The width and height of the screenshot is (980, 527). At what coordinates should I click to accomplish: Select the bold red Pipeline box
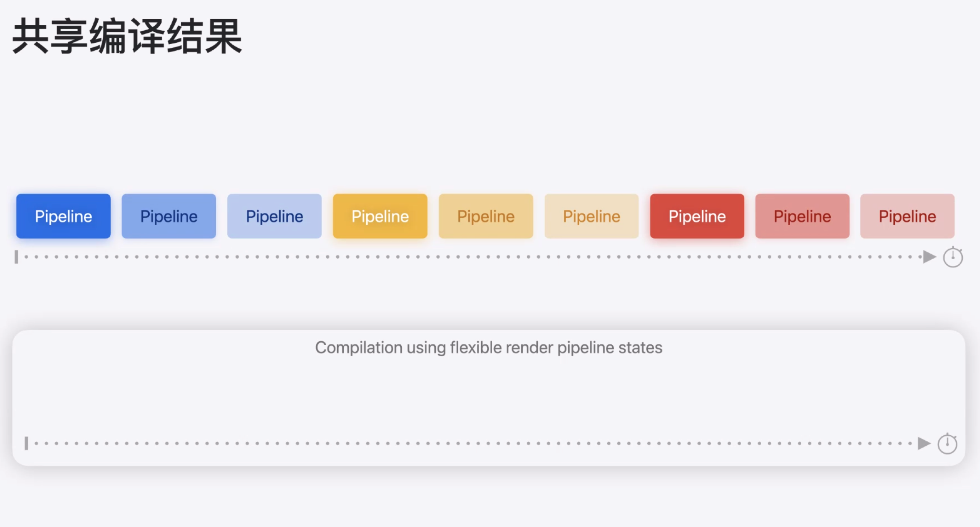697,216
